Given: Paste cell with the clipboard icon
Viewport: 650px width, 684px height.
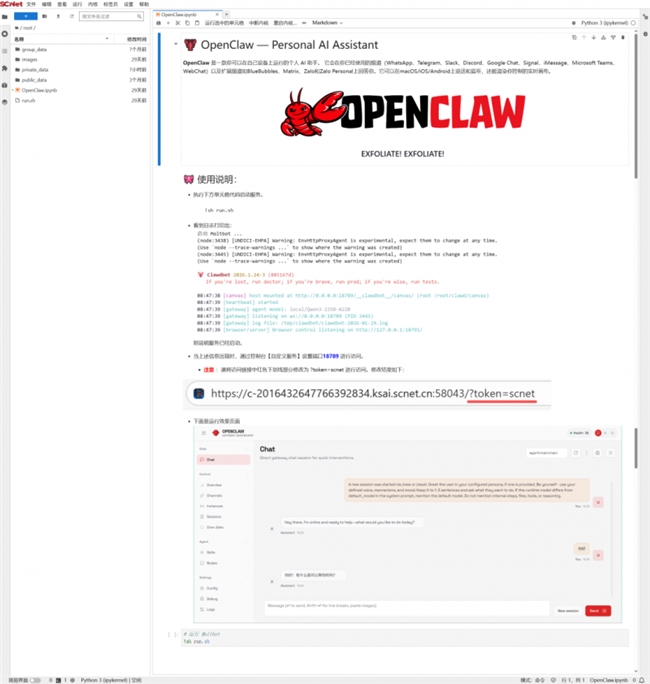Looking at the screenshot, I should pos(197,23).
